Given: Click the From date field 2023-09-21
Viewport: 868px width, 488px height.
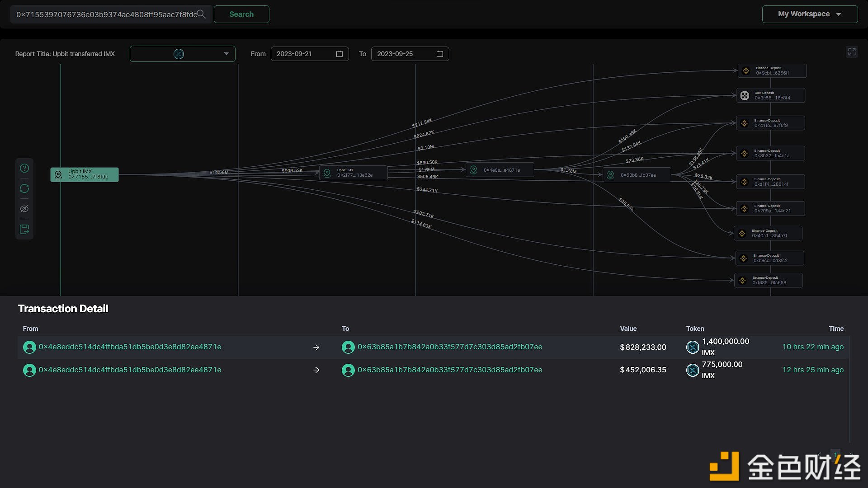Looking at the screenshot, I should click(309, 54).
